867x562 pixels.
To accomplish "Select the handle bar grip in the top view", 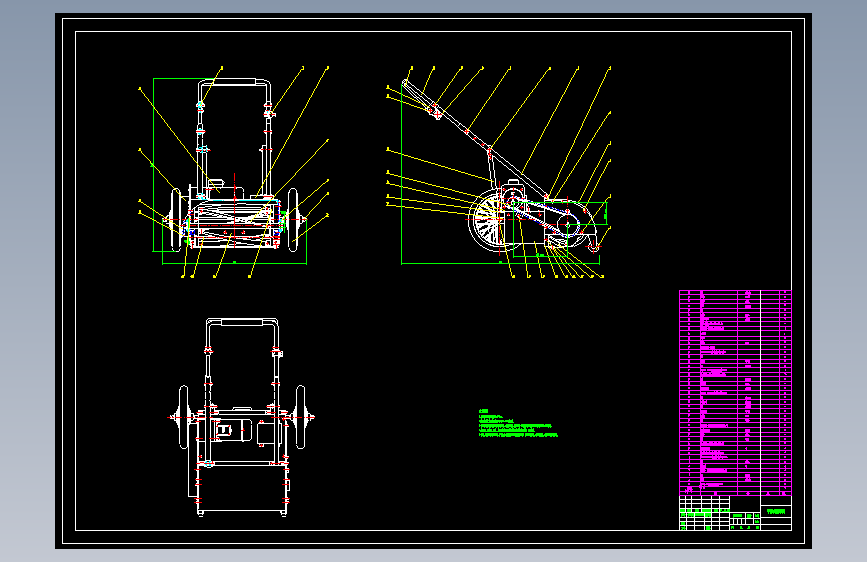I will point(242,321).
